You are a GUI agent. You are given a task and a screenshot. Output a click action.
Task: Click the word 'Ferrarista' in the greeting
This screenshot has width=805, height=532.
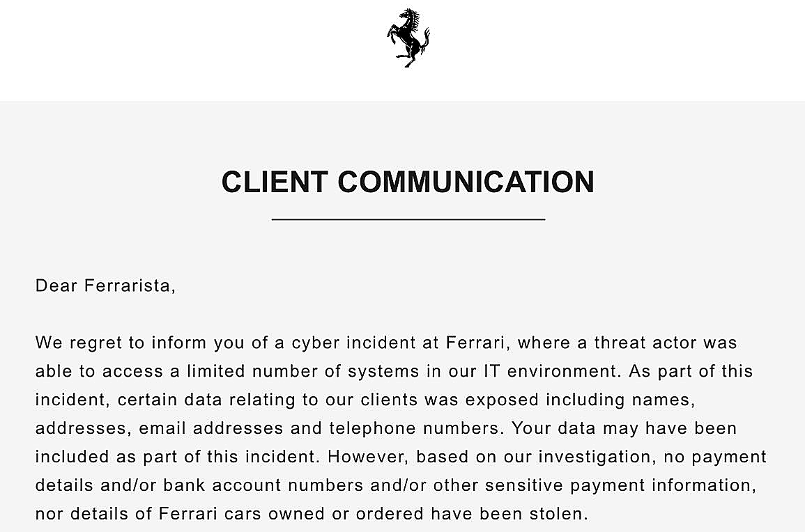(127, 285)
